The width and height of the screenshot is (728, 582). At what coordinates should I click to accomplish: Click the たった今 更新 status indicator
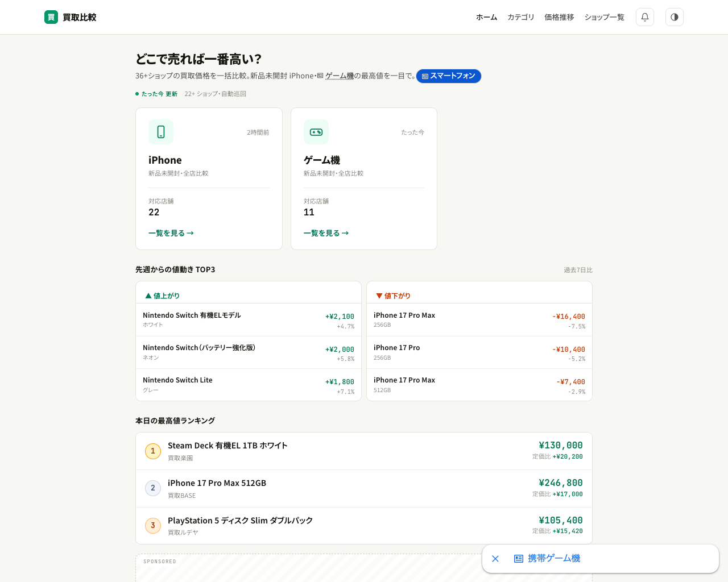click(x=156, y=94)
